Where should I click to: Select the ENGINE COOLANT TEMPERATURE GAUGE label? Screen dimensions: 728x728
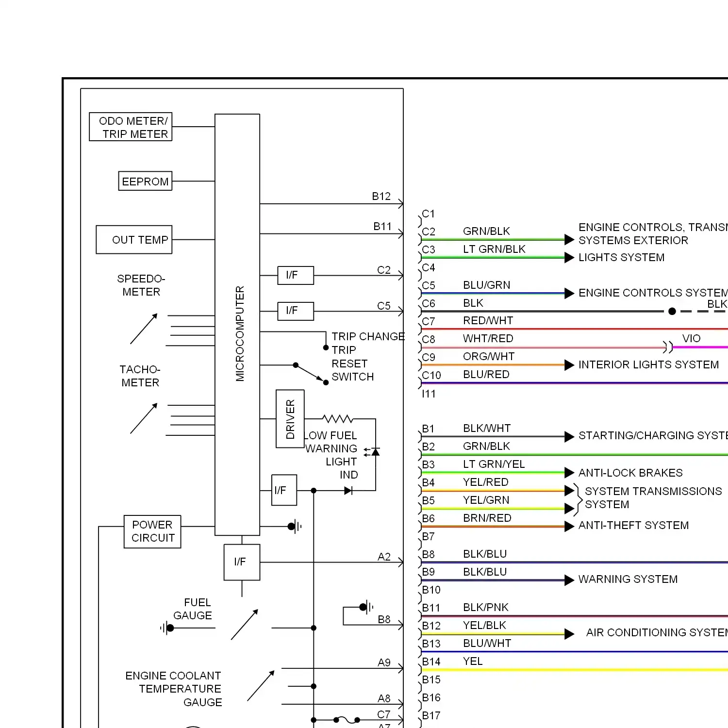click(x=174, y=689)
